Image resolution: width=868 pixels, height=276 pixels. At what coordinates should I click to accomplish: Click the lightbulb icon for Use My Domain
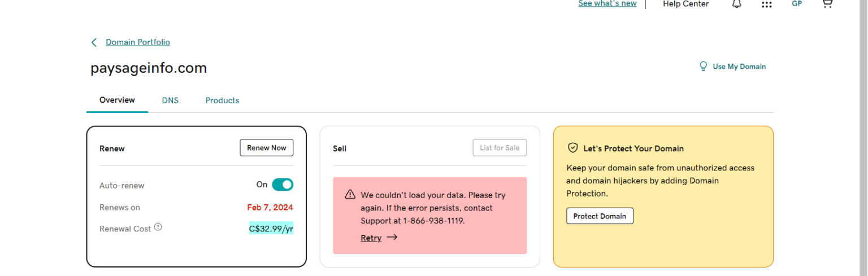(704, 67)
